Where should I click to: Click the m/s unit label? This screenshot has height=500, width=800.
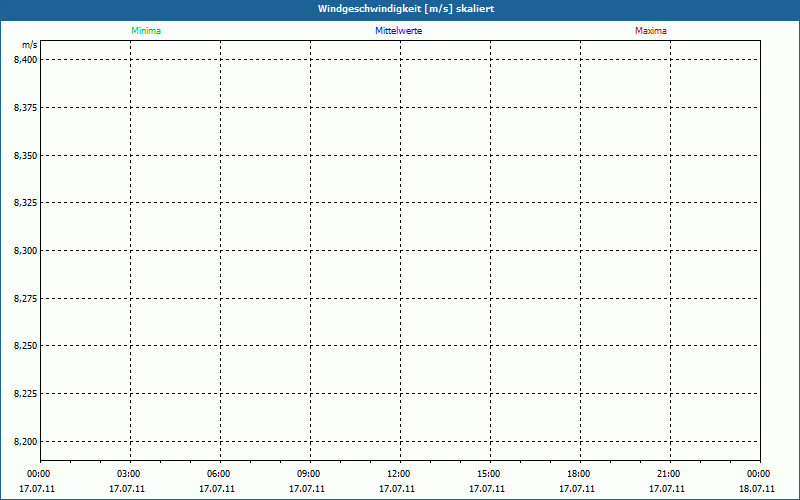point(30,45)
